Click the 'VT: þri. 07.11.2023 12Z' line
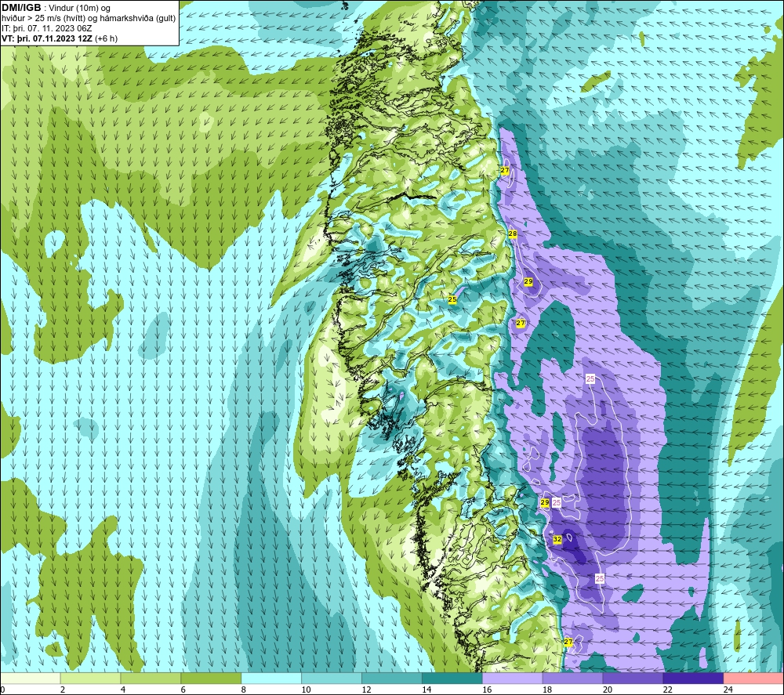 pos(47,38)
